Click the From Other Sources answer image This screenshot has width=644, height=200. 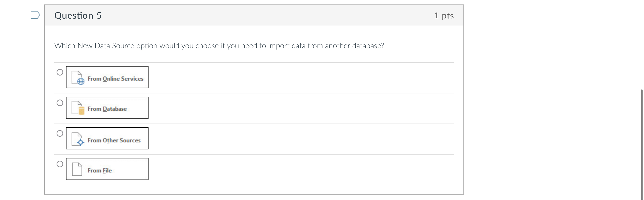(107, 138)
